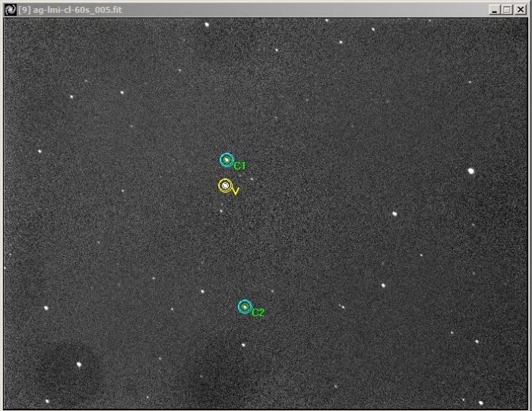Maximize the ag-lmi-cl-60s_005.fit image window
The image size is (532, 411).
point(507,9)
